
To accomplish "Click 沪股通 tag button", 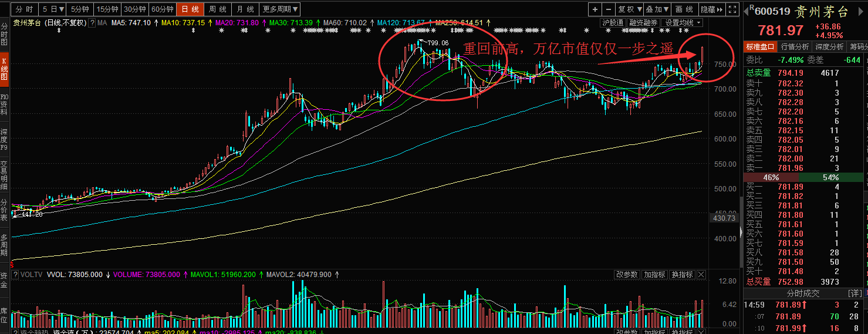I will (x=613, y=23).
